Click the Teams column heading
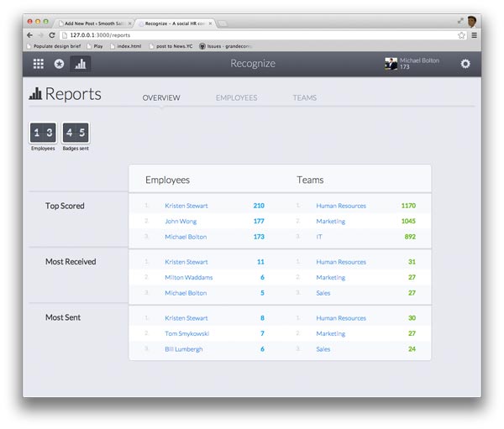The image size is (504, 429). 310,180
